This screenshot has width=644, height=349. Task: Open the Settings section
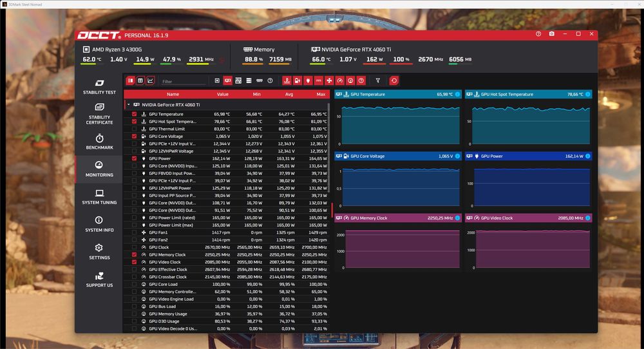(x=99, y=252)
